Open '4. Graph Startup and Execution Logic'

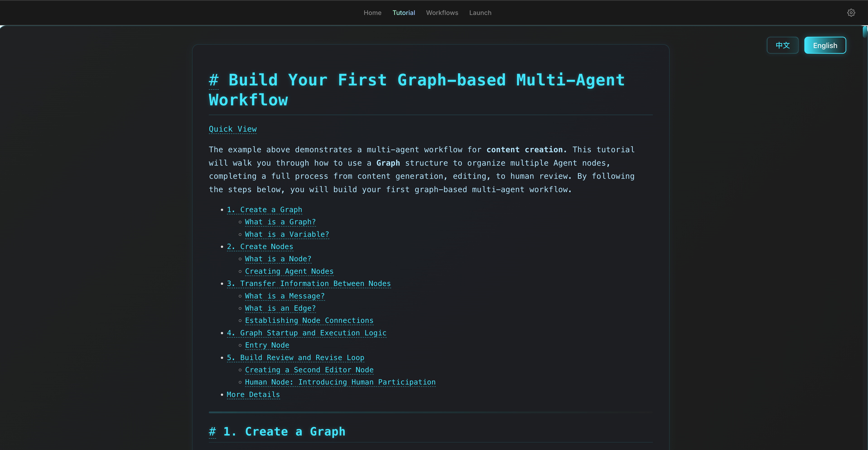coord(306,333)
